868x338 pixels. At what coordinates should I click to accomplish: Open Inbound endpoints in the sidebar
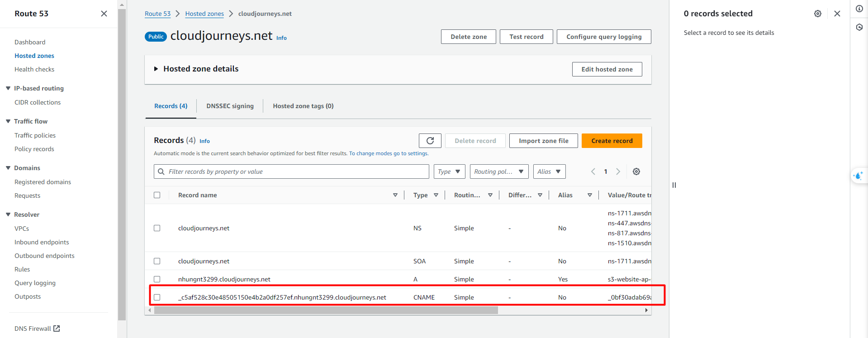tap(42, 242)
